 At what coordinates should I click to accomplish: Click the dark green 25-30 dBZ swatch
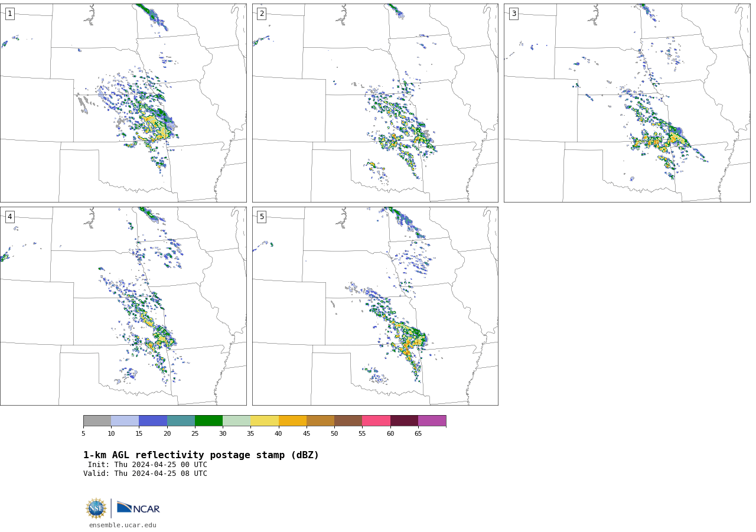click(208, 420)
